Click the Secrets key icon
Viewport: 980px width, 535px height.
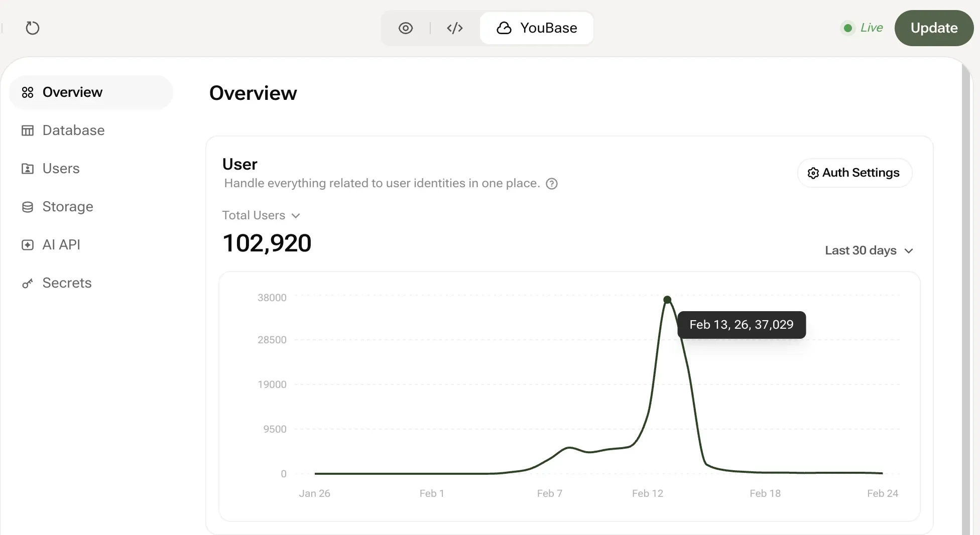tap(28, 284)
